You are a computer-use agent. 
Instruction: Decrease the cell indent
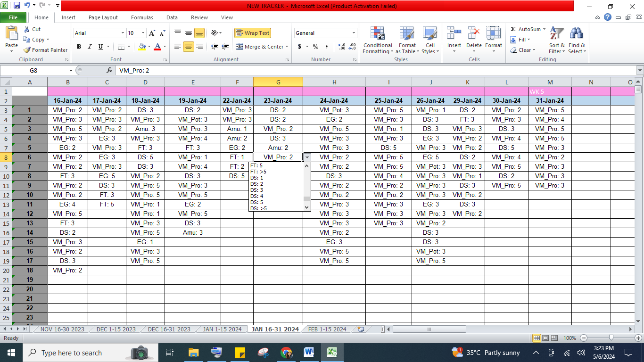point(215,47)
